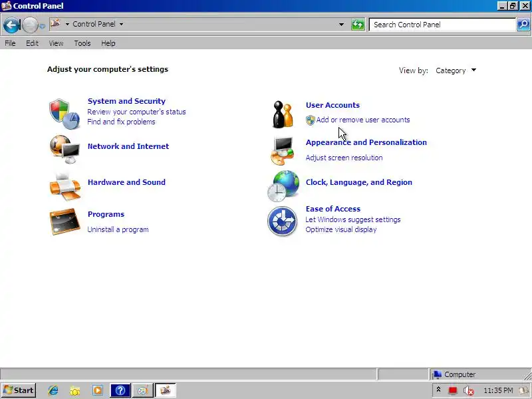This screenshot has width=532, height=399.
Task: Click the Network and Internet globe icon
Action: click(65, 149)
